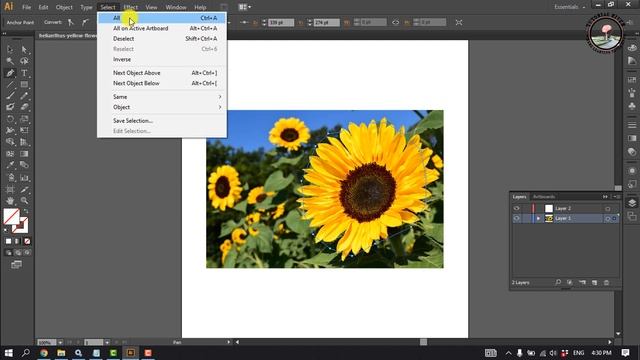Click Locate Object magnifier in Layers panel
Screen dimensions: 640x360
pos(558,282)
